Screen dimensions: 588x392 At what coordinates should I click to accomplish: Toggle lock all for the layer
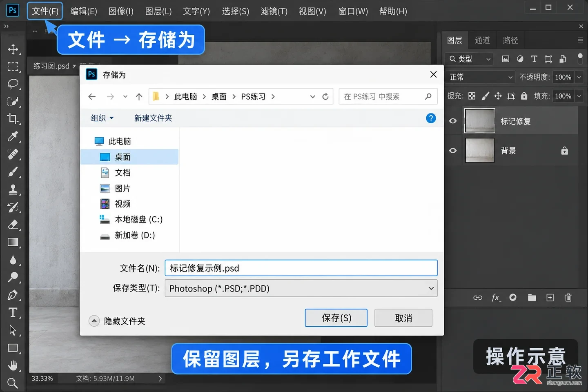pos(524,96)
